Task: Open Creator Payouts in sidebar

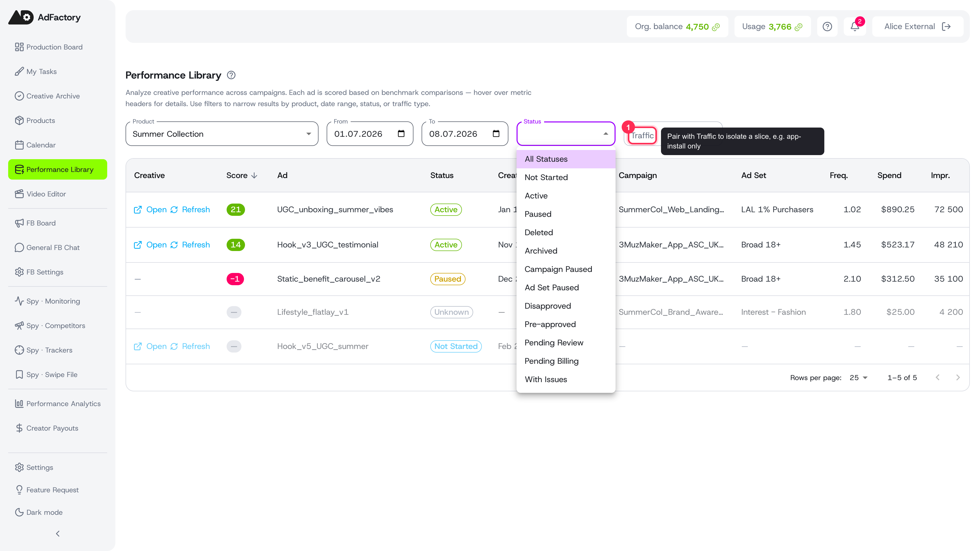Action: click(57, 428)
